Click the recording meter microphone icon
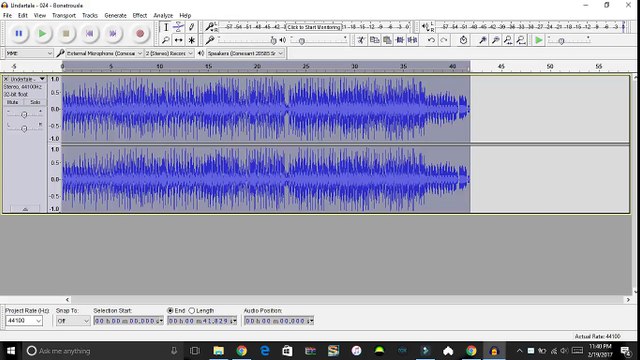Screen dimensions: 640x360 click(x=209, y=27)
